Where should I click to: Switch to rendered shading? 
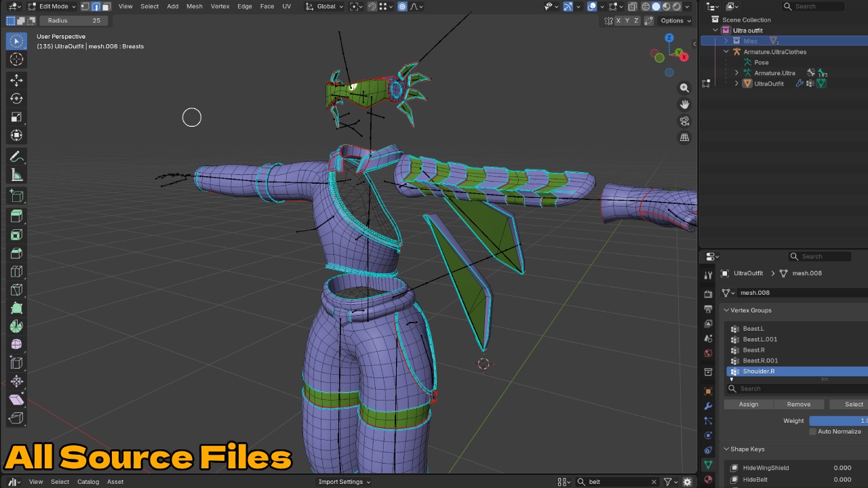point(677,6)
